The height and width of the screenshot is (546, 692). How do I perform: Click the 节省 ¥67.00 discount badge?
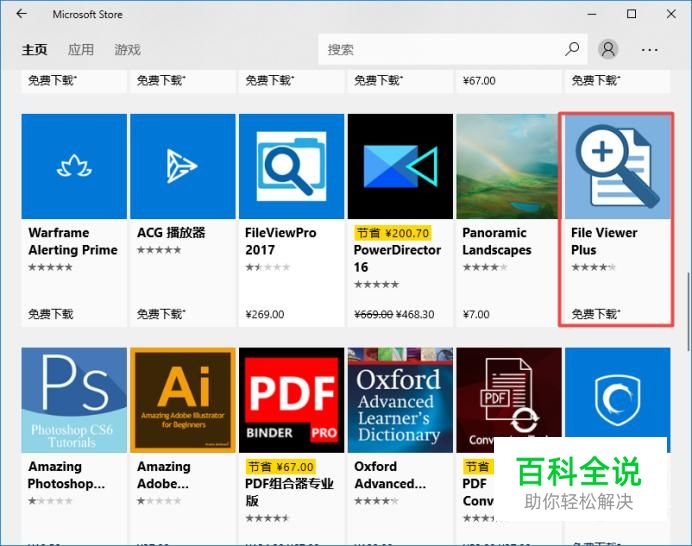(x=280, y=467)
